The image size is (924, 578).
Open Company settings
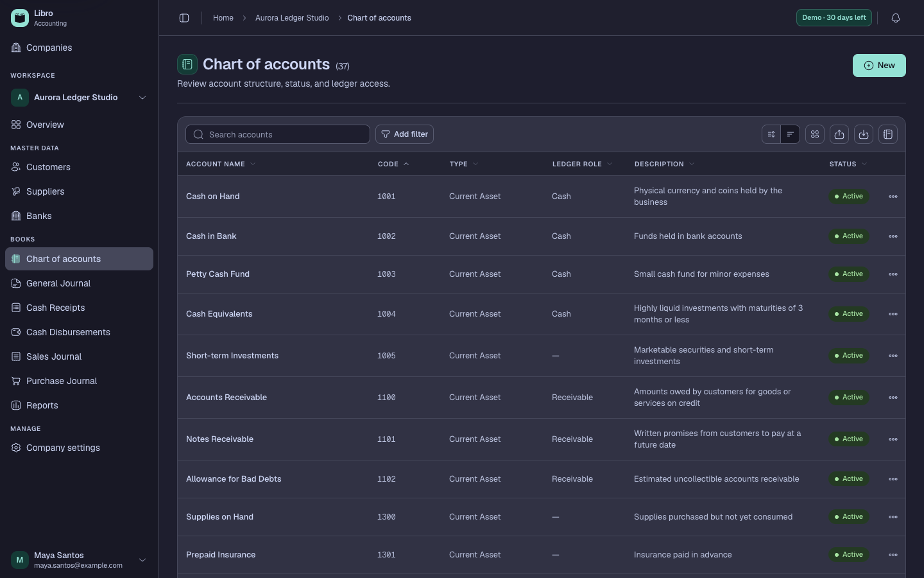point(79,448)
